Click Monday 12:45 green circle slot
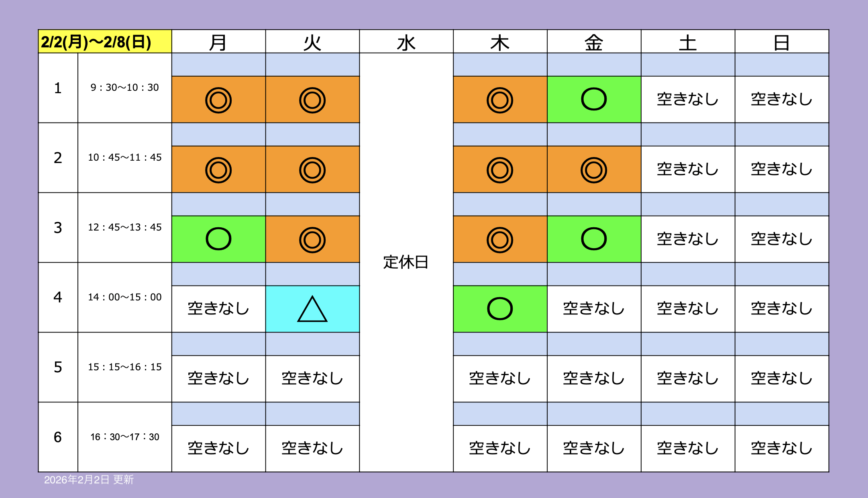Viewport: 868px width, 498px height. click(x=218, y=239)
